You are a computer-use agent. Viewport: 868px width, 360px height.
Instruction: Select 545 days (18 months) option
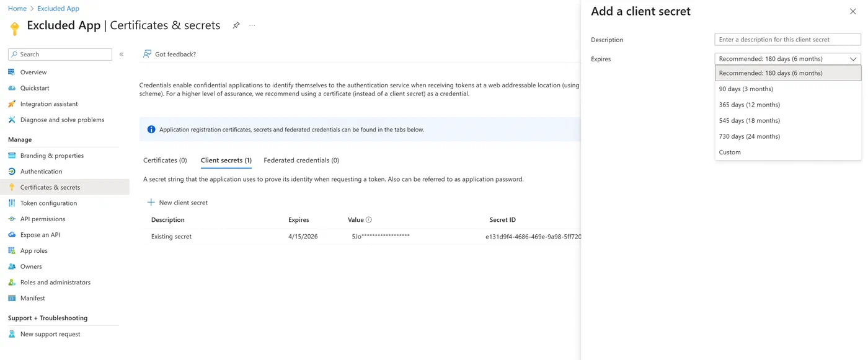point(788,120)
